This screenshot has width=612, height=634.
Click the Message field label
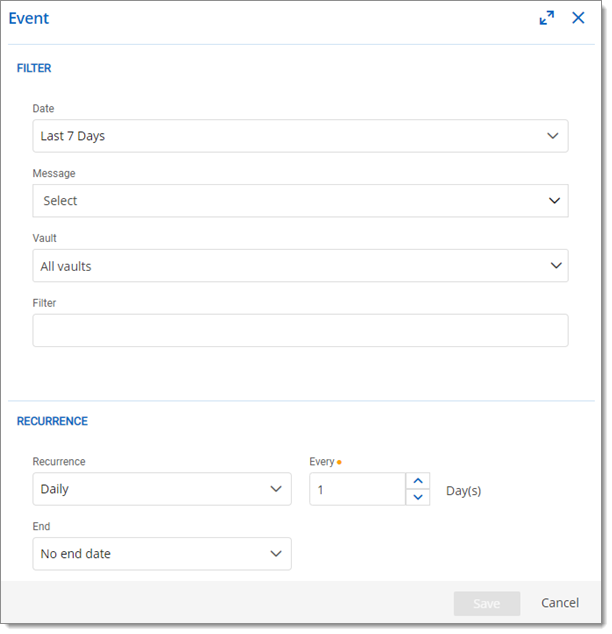pyautogui.click(x=54, y=173)
